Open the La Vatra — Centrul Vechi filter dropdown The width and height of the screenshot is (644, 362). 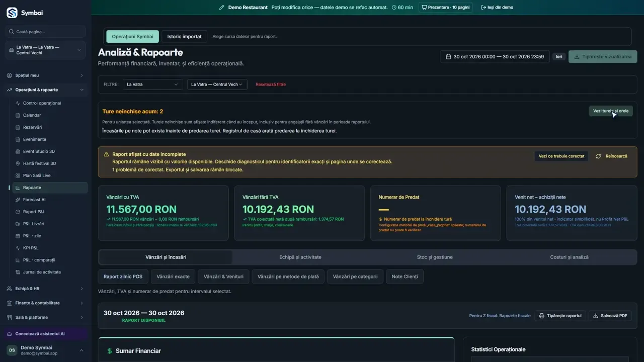point(217,84)
